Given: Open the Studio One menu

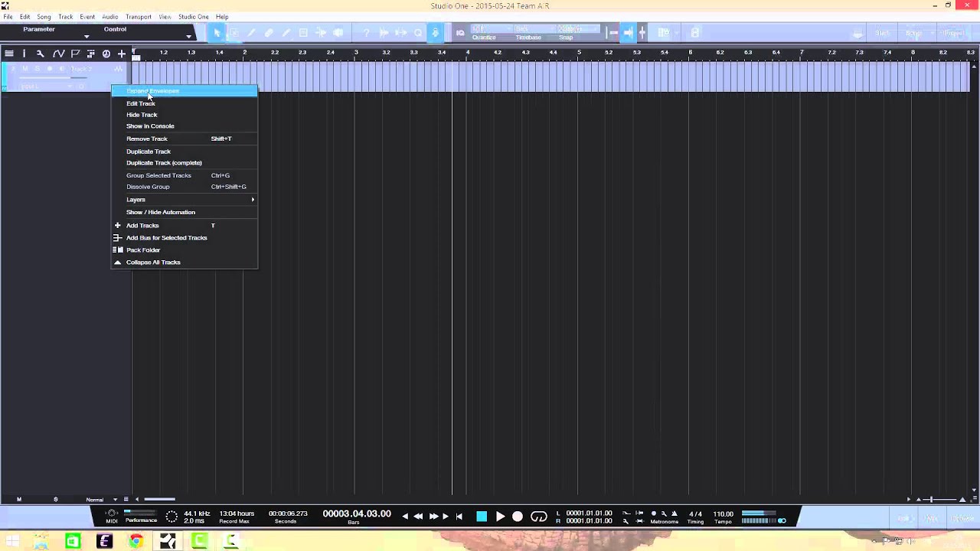Looking at the screenshot, I should click(x=193, y=17).
